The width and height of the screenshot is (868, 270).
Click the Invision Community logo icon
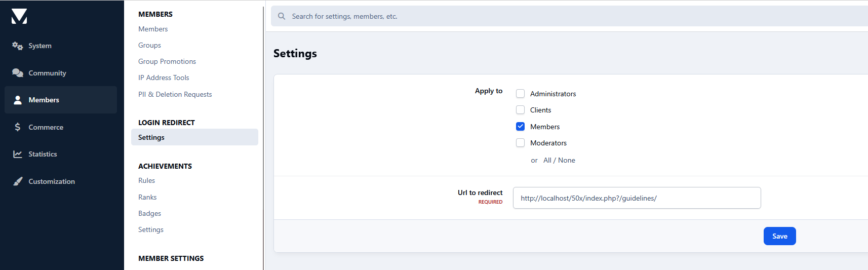[19, 16]
